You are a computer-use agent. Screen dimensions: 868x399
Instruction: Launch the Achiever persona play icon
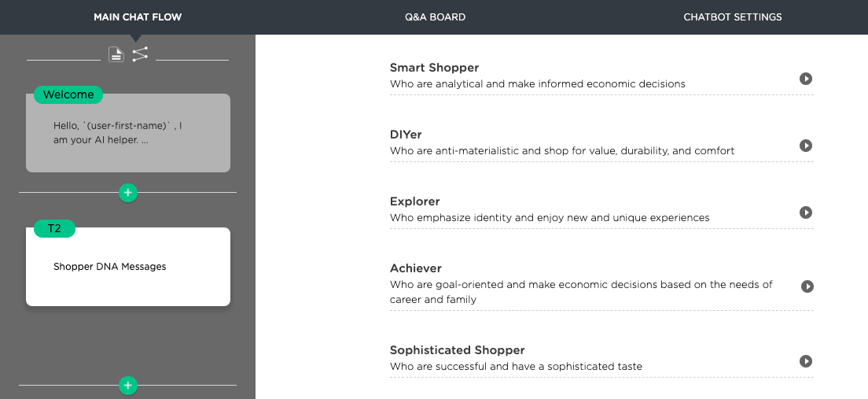807,286
